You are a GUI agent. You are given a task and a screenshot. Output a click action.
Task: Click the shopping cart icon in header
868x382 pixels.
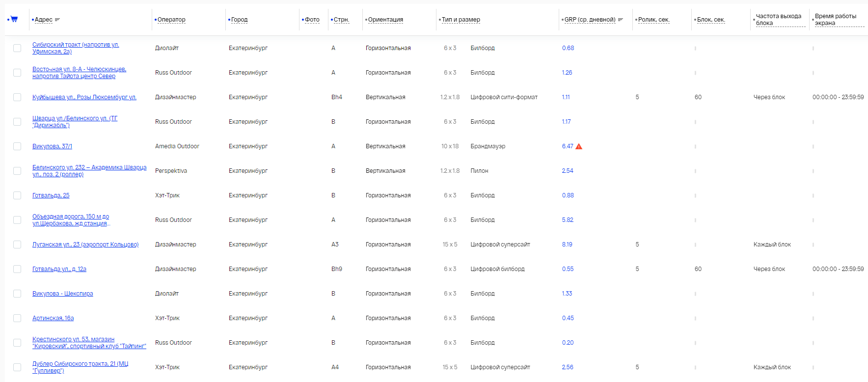click(x=14, y=19)
